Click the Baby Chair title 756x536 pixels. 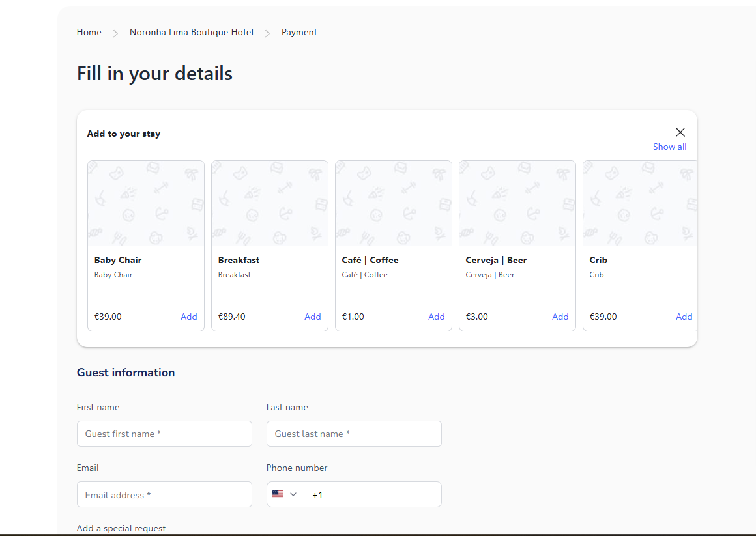118,260
